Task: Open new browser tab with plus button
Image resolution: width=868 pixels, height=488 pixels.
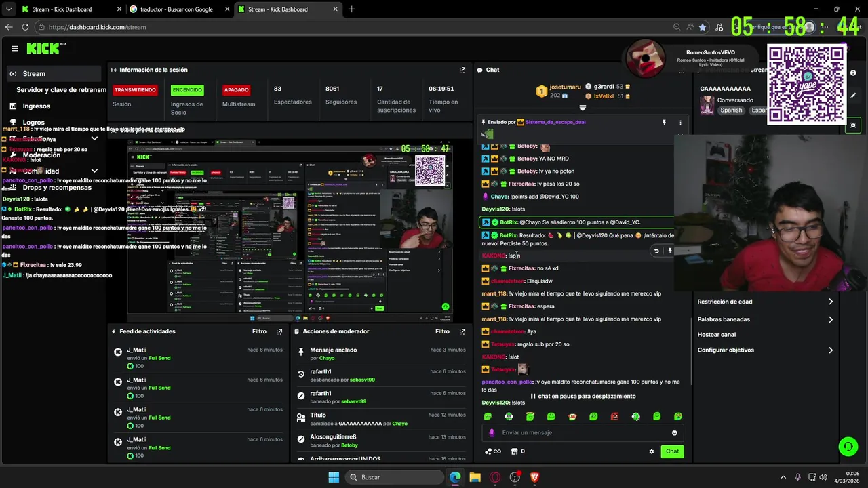Action: 351,9
